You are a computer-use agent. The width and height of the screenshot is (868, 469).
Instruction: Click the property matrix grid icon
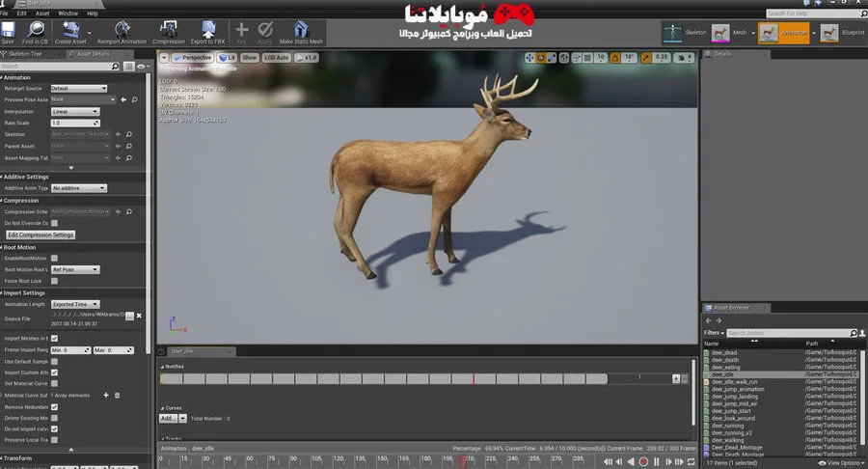pyautogui.click(x=129, y=66)
